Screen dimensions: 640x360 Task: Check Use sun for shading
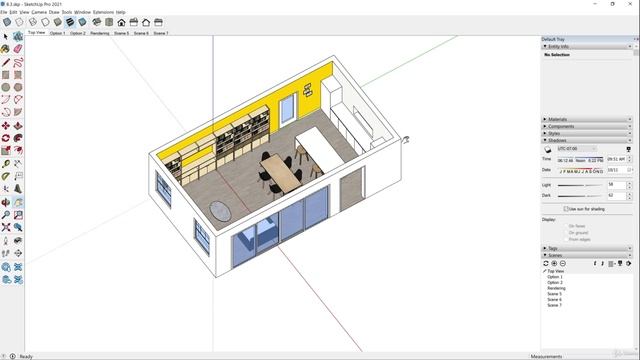coord(566,209)
